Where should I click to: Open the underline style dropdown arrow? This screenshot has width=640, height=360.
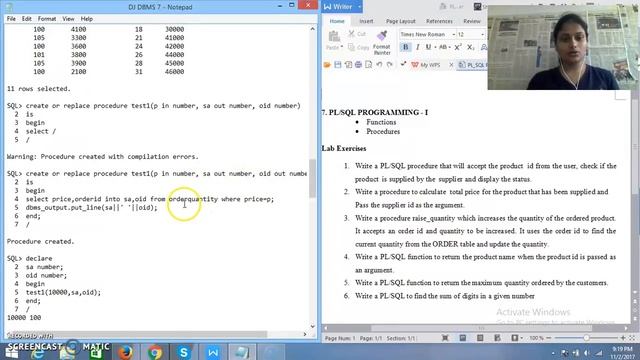click(435, 47)
